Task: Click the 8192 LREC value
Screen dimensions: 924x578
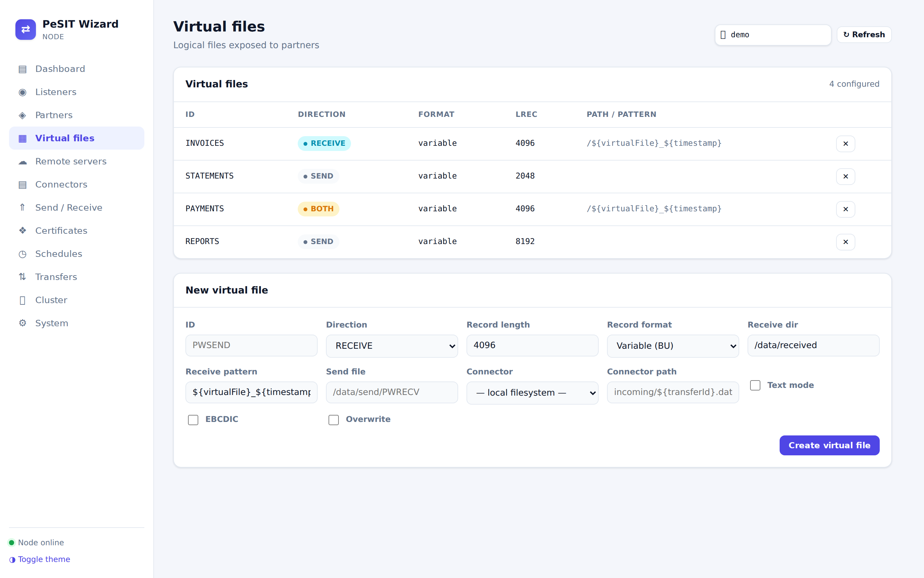Action: pos(525,241)
